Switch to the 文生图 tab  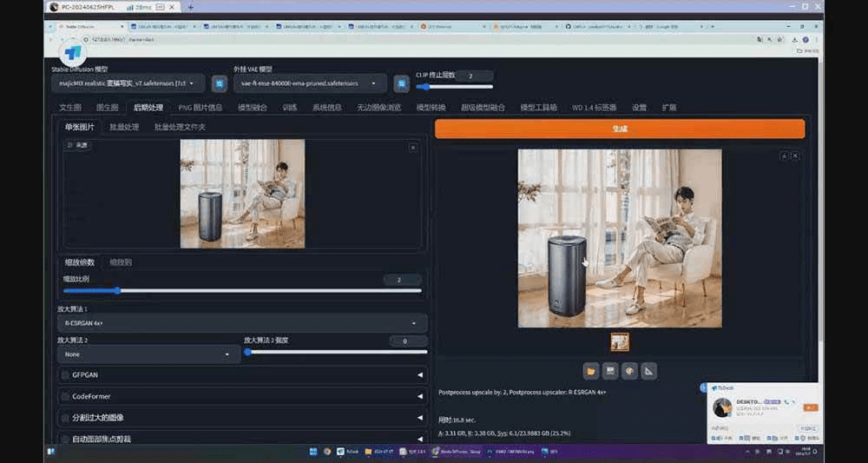(x=70, y=108)
